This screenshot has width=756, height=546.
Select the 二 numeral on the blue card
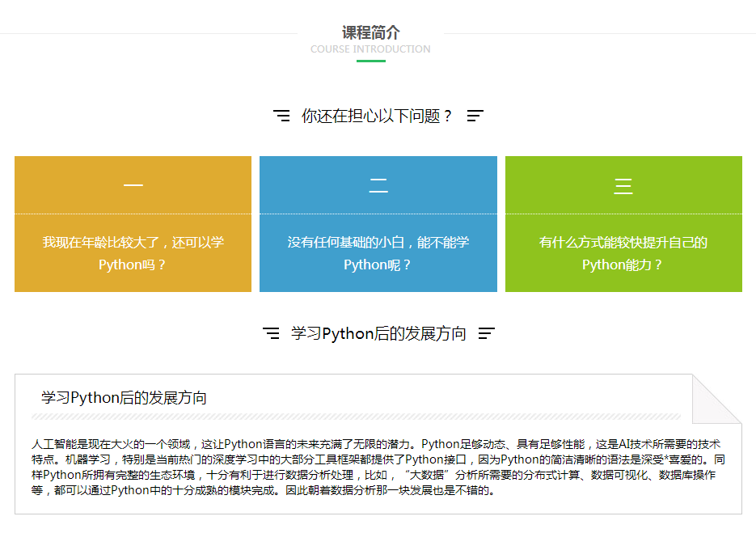point(378,186)
